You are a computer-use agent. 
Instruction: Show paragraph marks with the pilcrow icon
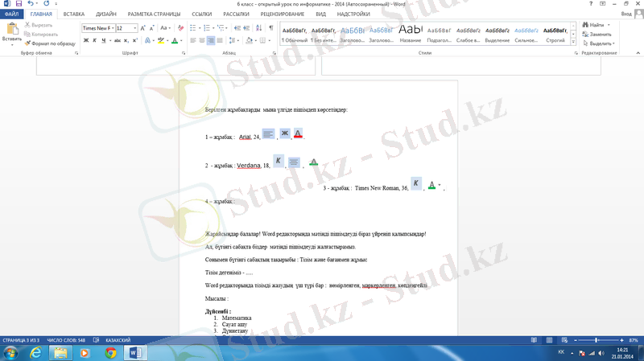tap(270, 28)
